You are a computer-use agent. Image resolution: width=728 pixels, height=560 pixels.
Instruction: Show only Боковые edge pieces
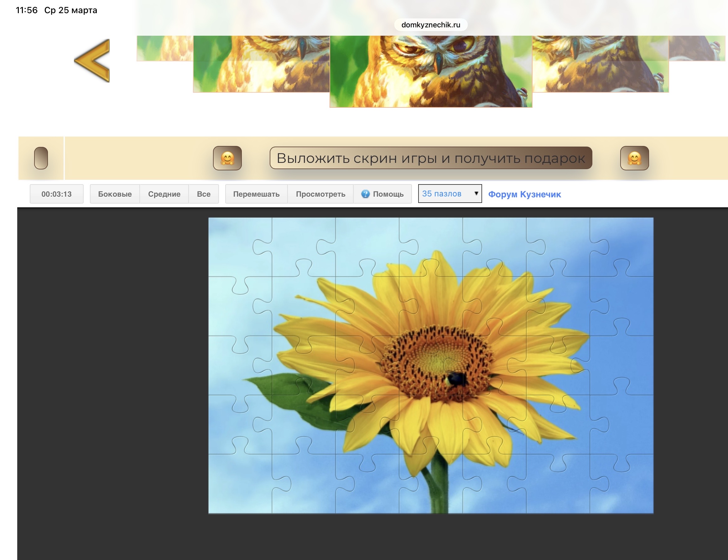tap(115, 194)
